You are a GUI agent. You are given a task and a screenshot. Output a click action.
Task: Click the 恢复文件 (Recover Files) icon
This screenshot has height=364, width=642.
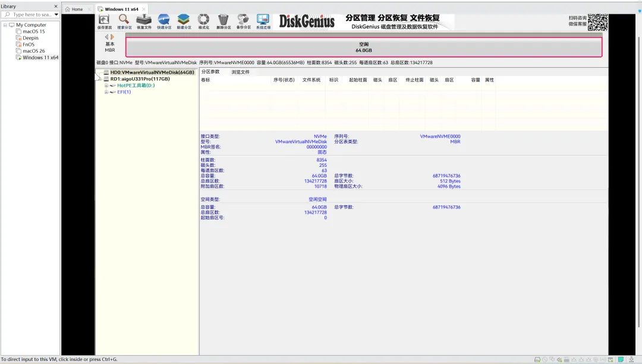[x=144, y=22]
